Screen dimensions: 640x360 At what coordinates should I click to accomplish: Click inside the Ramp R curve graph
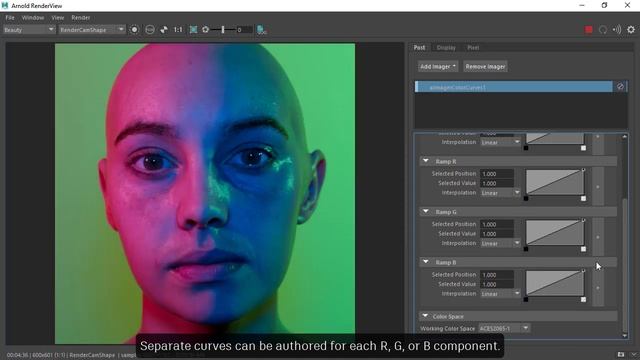555,182
